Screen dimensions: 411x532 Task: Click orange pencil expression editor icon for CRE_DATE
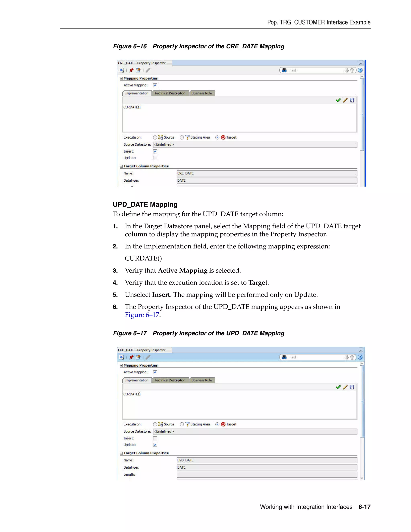(345, 100)
